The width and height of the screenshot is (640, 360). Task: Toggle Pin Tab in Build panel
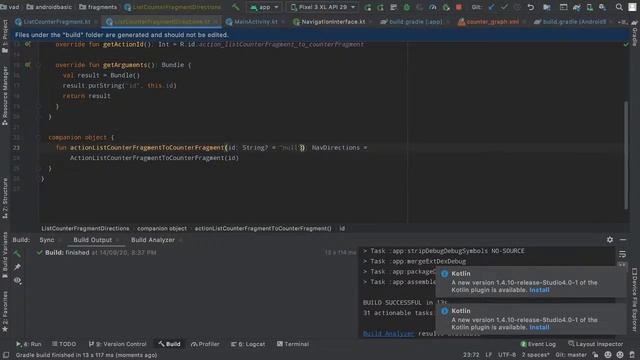click(x=17, y=267)
